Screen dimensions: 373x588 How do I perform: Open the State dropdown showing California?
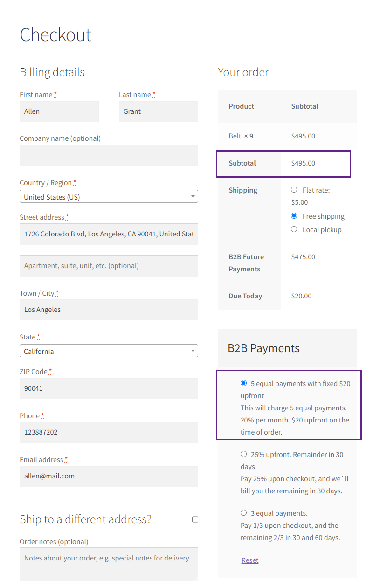[x=109, y=351]
